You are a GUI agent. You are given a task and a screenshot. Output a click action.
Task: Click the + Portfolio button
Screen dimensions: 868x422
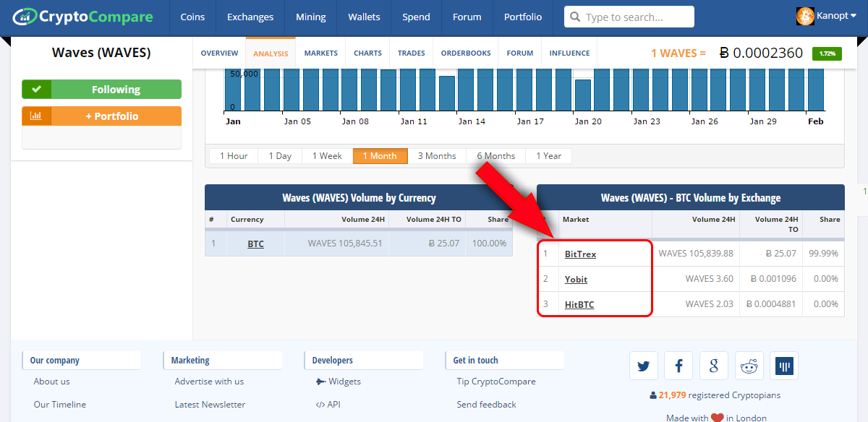pos(101,116)
